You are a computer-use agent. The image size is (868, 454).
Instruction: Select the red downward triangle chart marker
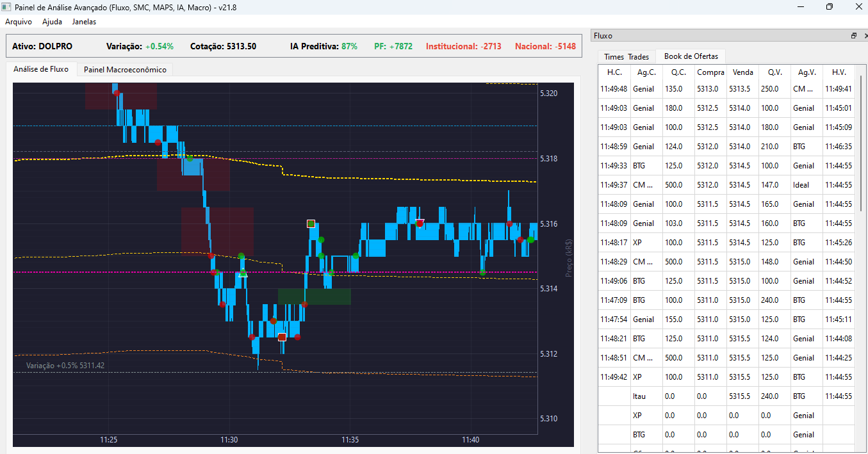(420, 223)
